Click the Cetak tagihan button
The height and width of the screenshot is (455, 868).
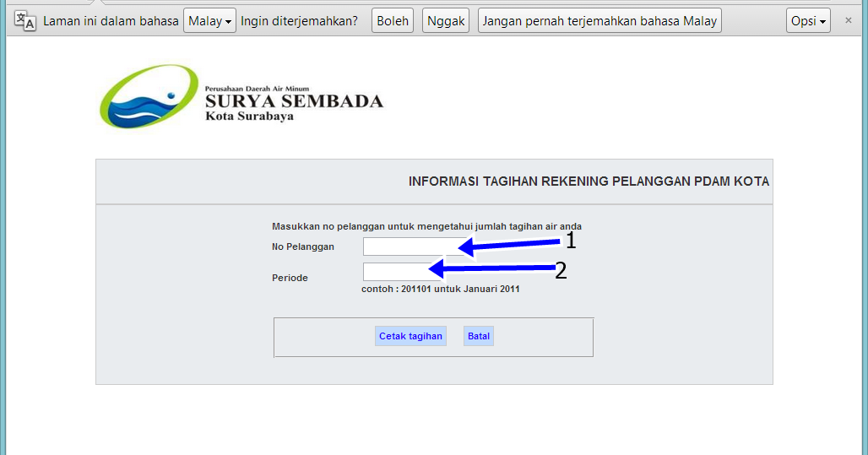[410, 336]
